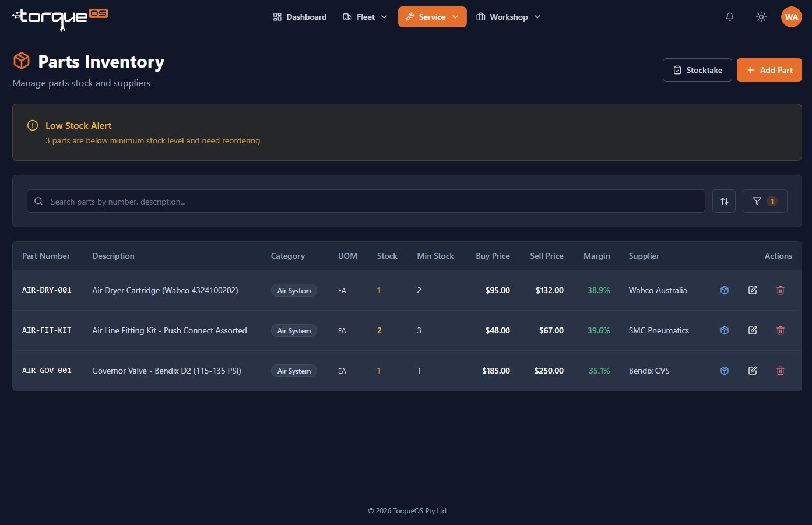
Task: Click Add Part button
Action: (769, 70)
